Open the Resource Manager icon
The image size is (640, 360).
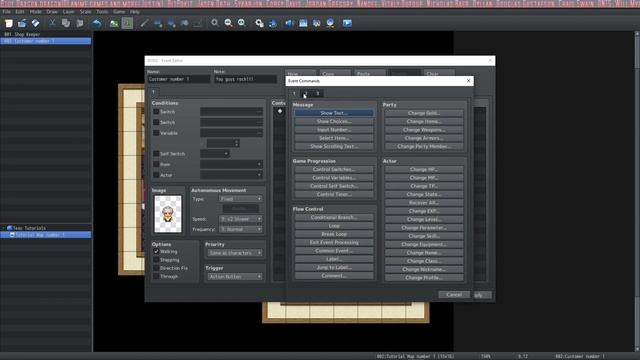(x=316, y=23)
